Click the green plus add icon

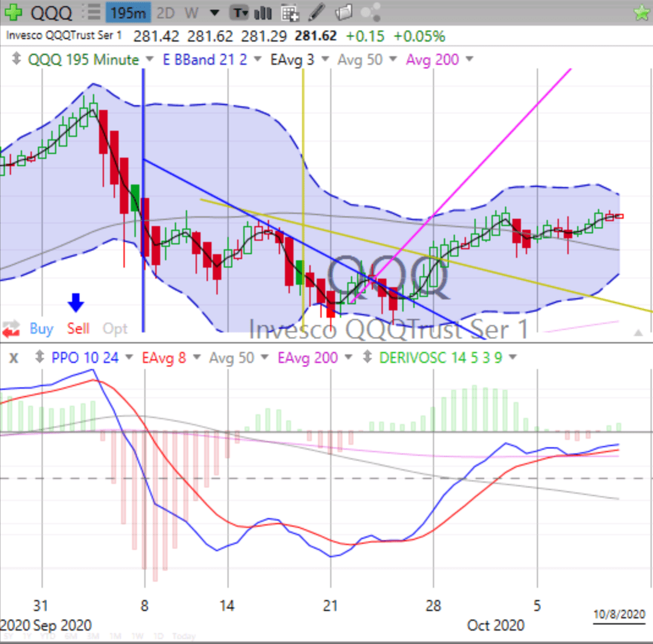pos(13,12)
